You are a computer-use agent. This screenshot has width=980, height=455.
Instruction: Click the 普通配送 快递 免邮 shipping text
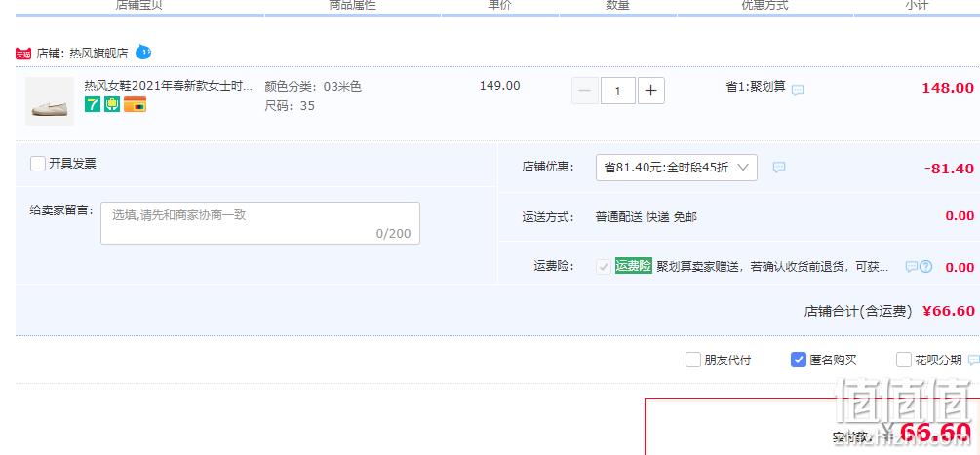pos(647,217)
